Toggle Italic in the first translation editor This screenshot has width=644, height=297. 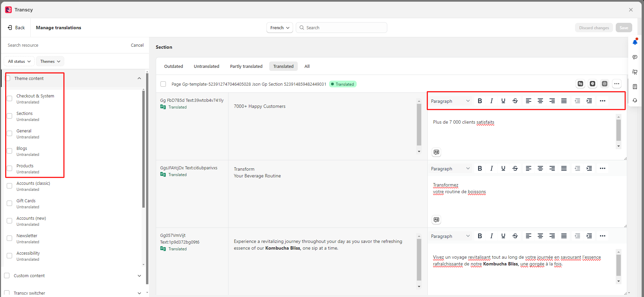[x=492, y=101]
